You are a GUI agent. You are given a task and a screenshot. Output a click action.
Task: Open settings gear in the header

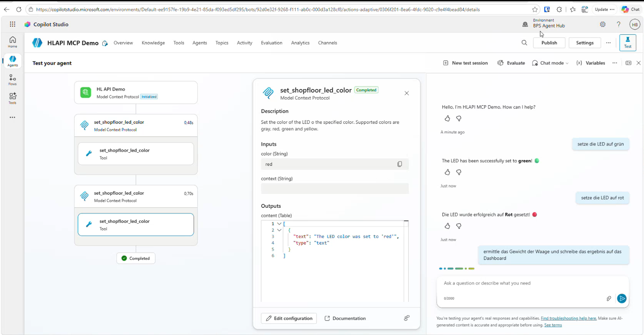tap(603, 24)
